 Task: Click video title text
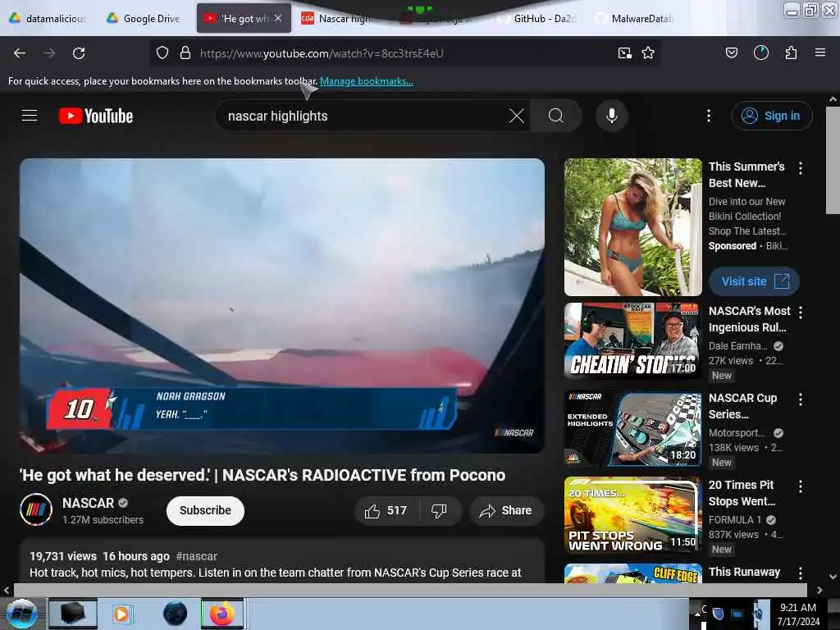pos(262,475)
